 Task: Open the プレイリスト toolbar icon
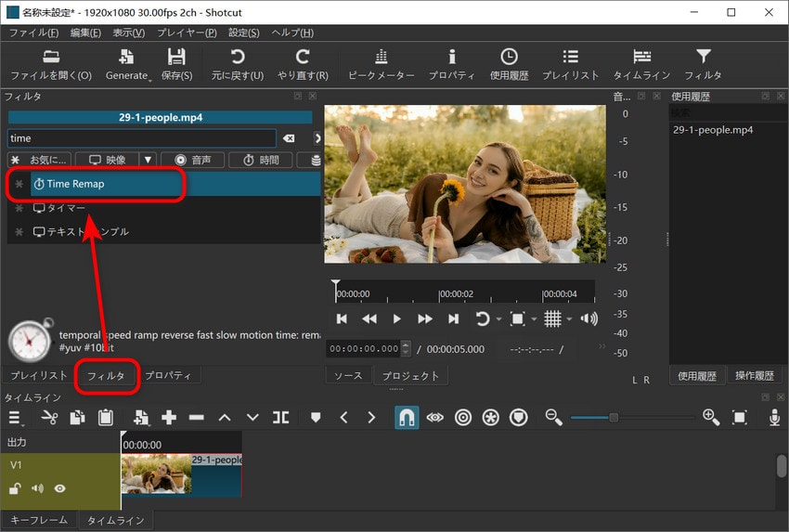coord(571,64)
